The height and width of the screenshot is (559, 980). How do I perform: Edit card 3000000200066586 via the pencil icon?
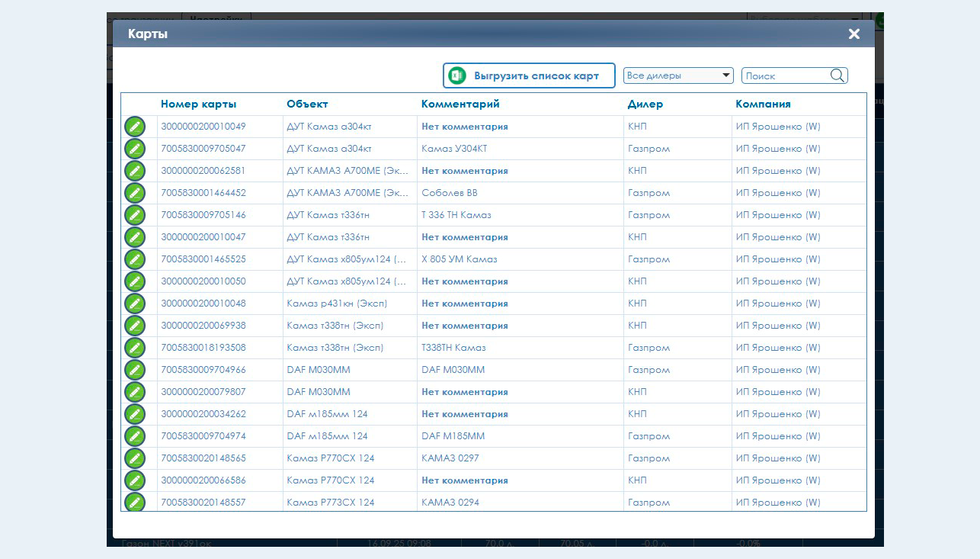pos(135,480)
